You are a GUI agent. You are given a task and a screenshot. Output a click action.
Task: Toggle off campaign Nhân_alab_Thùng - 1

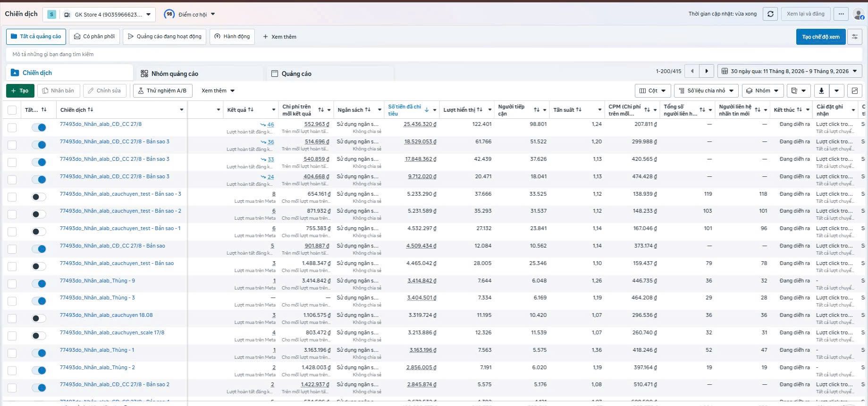pyautogui.click(x=39, y=353)
